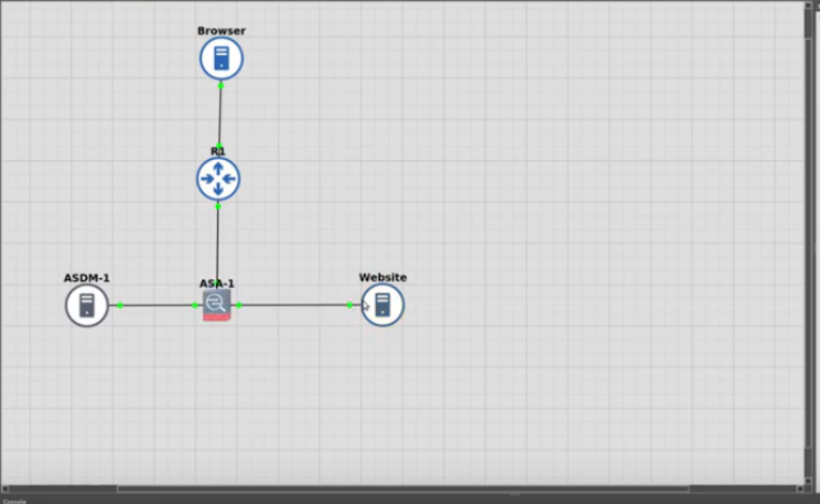Click the Website text label
Image resolution: width=820 pixels, height=504 pixels.
pos(383,277)
